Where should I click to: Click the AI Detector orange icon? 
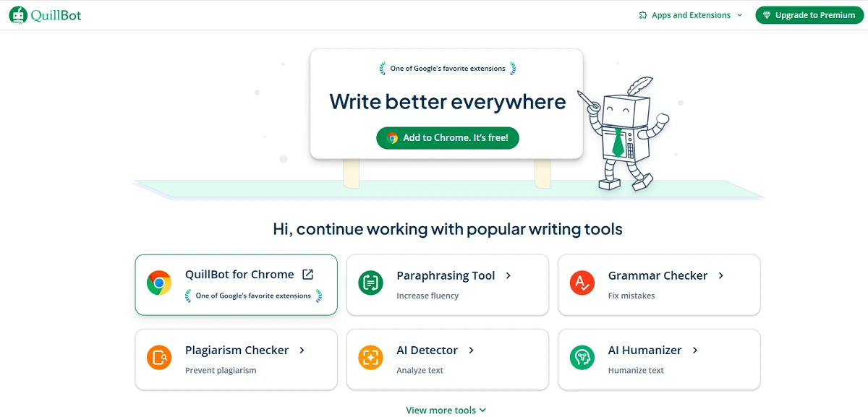pos(370,358)
